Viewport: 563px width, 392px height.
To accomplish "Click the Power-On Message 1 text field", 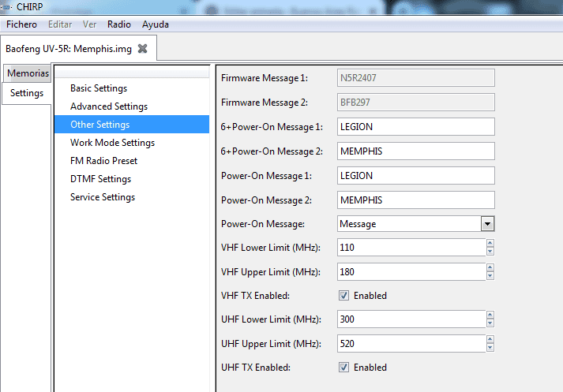I will tap(415, 176).
